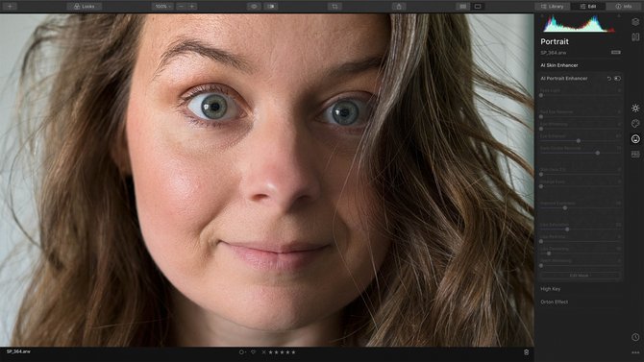Screen dimensions: 644x362
Task: Set the five-star rating
Action: coord(293,352)
